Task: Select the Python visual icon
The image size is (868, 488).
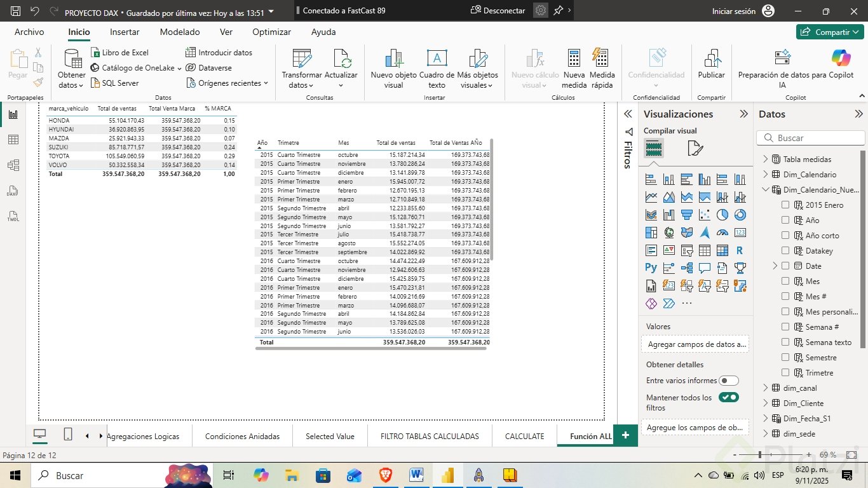Action: [651, 268]
